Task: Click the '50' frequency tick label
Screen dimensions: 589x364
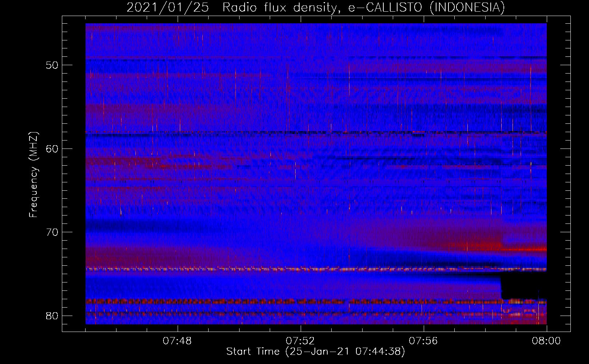Action: (52, 65)
